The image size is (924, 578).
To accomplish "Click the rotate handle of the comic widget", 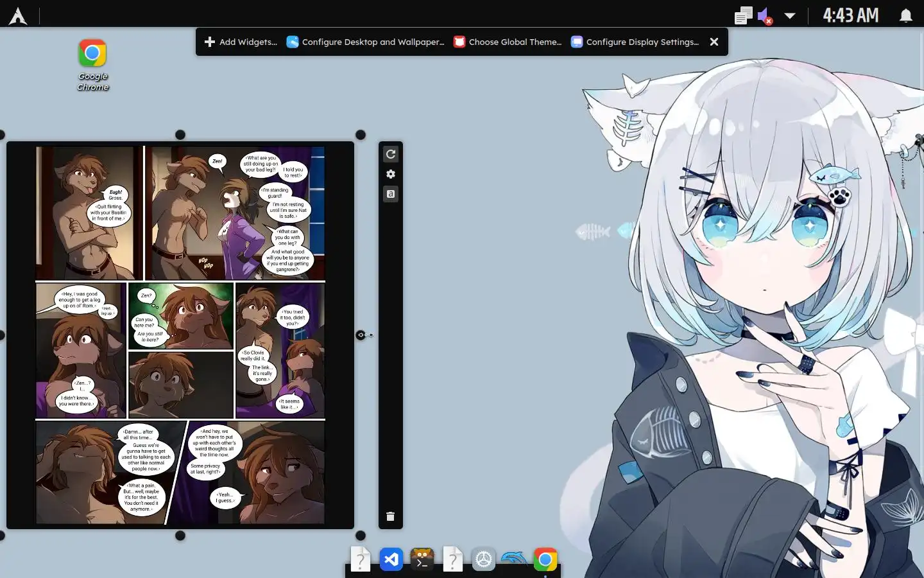I will [391, 154].
